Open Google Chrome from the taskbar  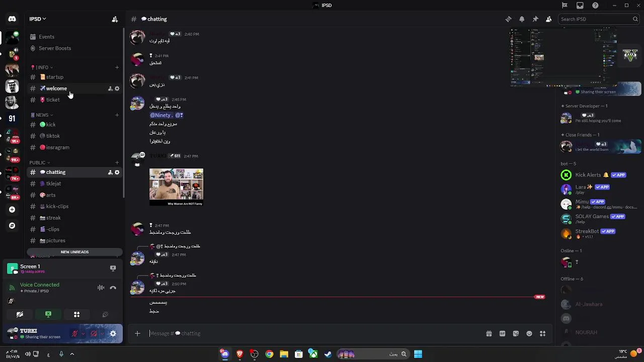coord(270,354)
